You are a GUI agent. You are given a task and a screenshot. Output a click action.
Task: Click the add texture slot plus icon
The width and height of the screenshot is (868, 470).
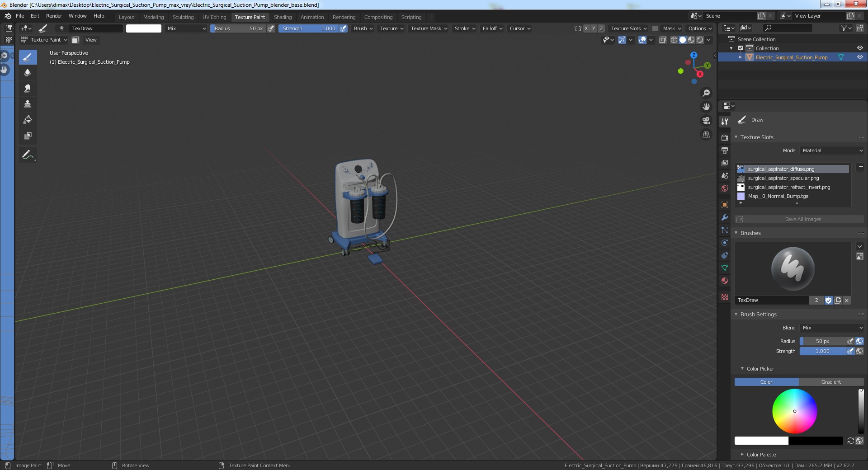click(x=861, y=167)
